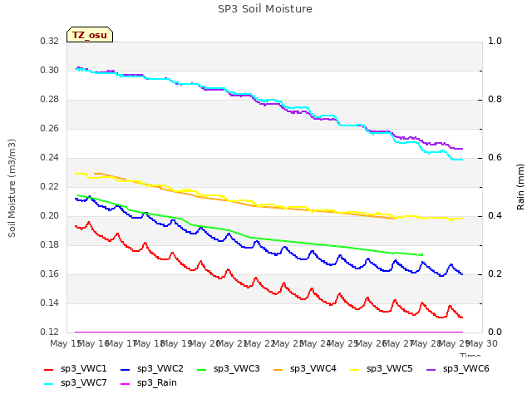Click the orange sp3_VWC4 legend swatch

click(x=278, y=369)
